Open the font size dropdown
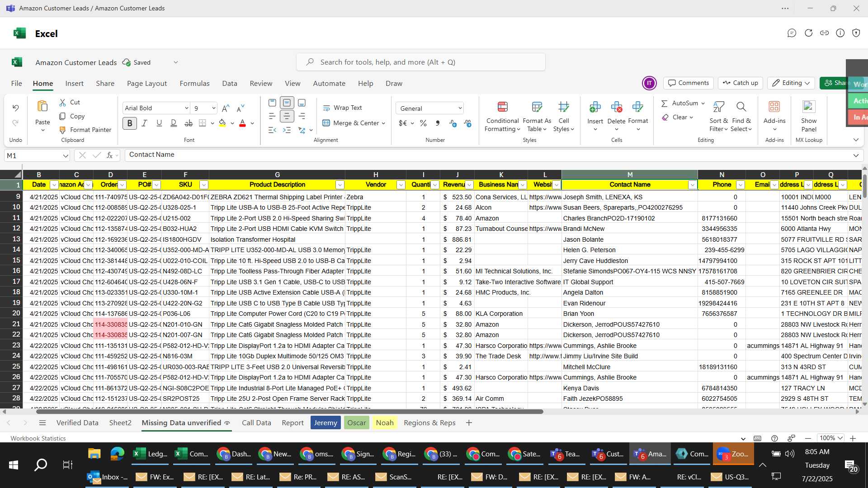The height and width of the screenshot is (488, 868). pyautogui.click(x=213, y=108)
